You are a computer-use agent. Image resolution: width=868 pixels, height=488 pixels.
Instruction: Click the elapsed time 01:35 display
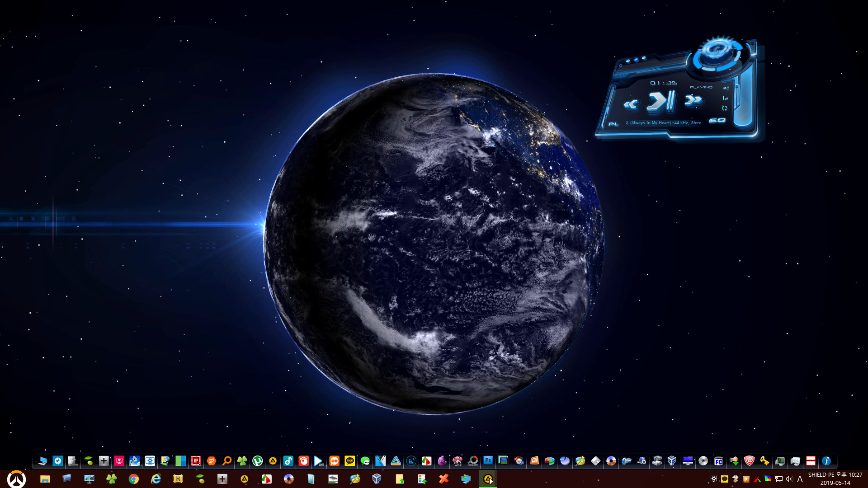point(663,83)
